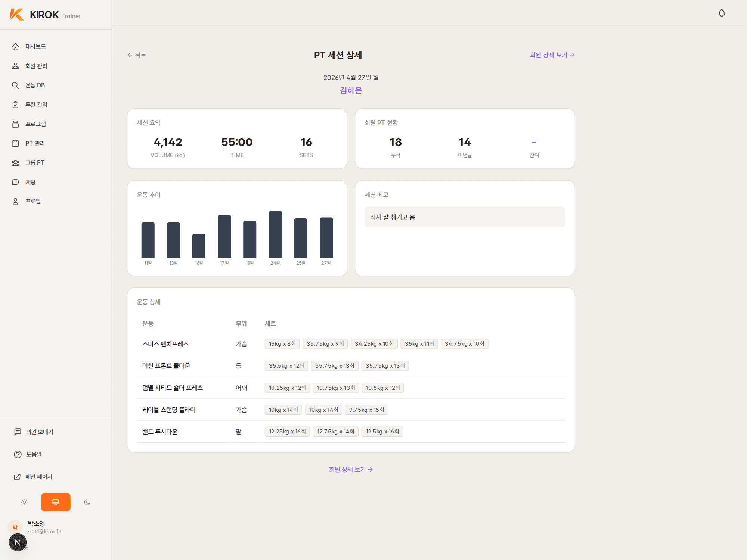The width and height of the screenshot is (747, 560).
Task: Click the 55:00 time value
Action: pyautogui.click(x=237, y=142)
